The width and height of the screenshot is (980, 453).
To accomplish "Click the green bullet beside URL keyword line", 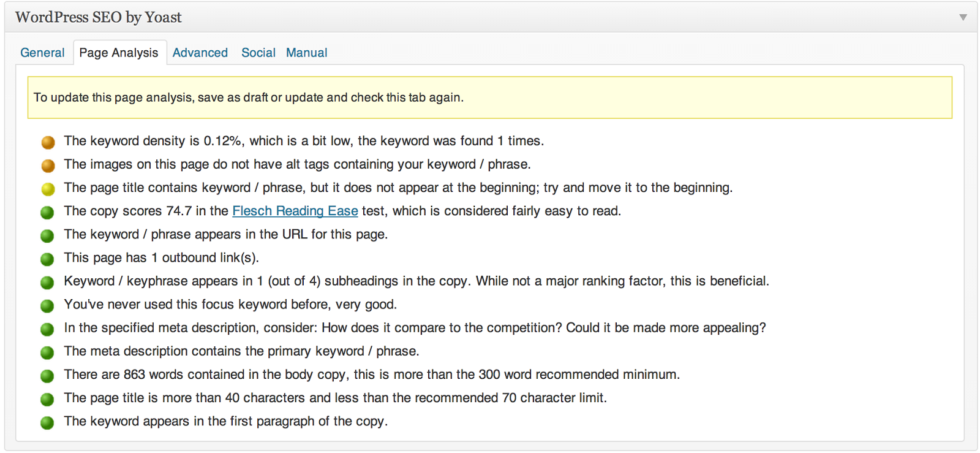I will click(47, 235).
